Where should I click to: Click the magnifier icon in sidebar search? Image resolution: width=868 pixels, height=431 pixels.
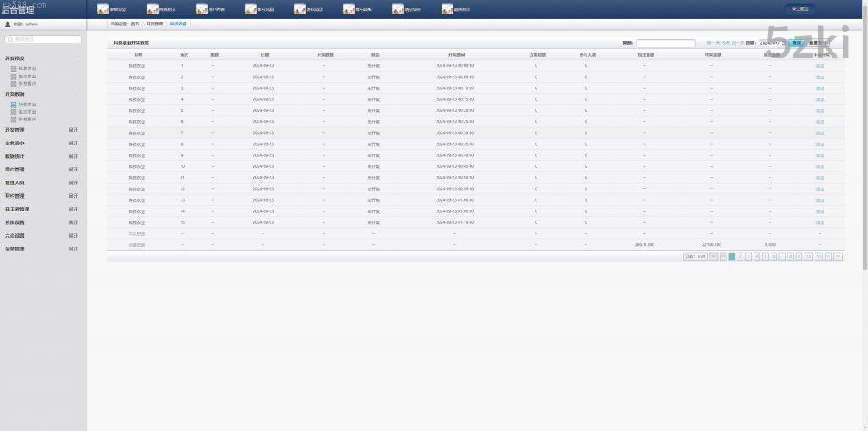[x=10, y=39]
